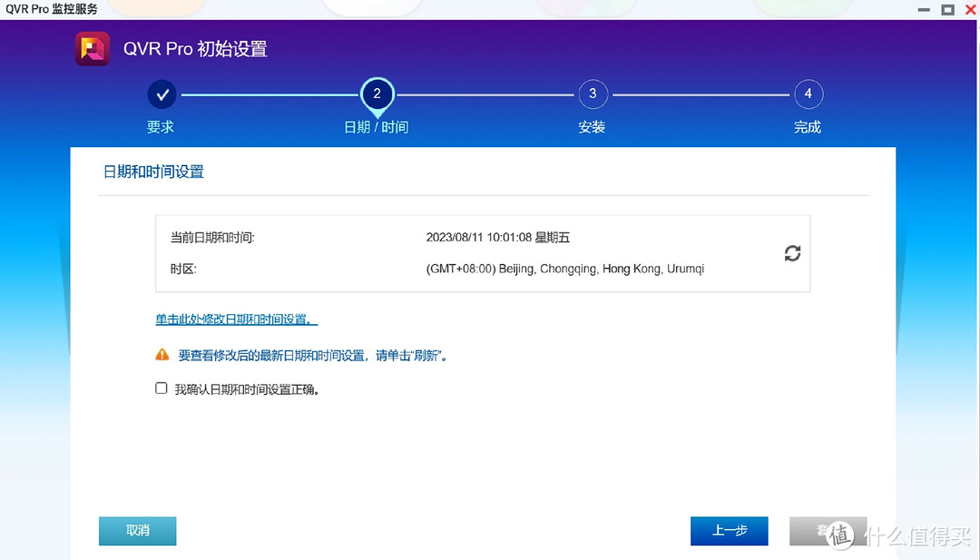Click the QVR Pro logo icon
Image resolution: width=980 pixels, height=560 pixels.
coord(90,47)
